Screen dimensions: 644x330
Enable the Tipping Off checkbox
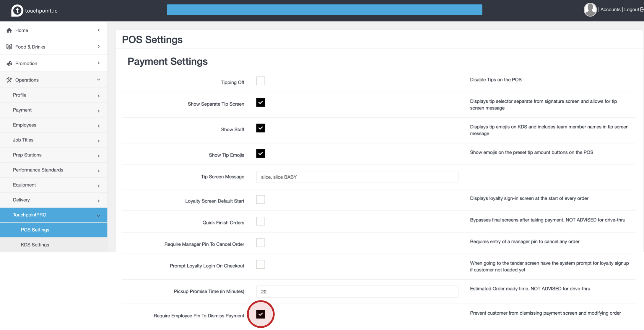(x=260, y=81)
